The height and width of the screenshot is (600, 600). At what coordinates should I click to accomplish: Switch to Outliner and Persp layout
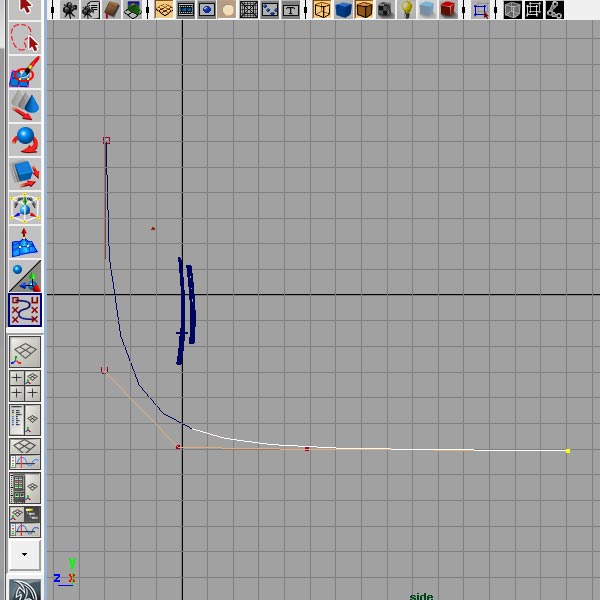(x=25, y=420)
